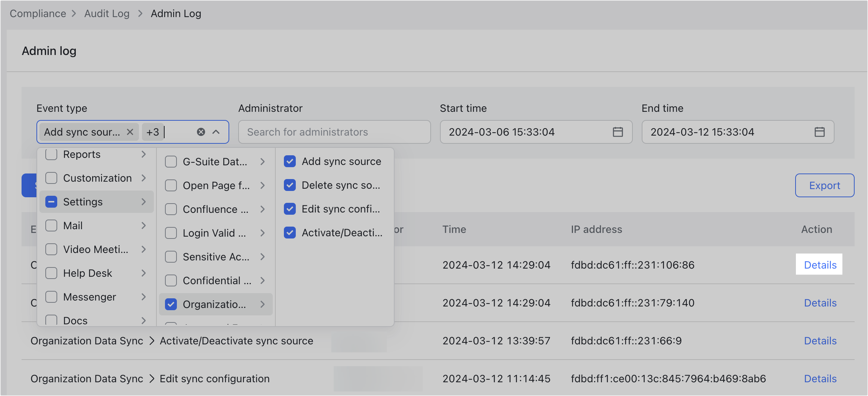Open Details for the 13:39:57 entry
Viewport: 868px width, 396px height.
[x=820, y=341]
